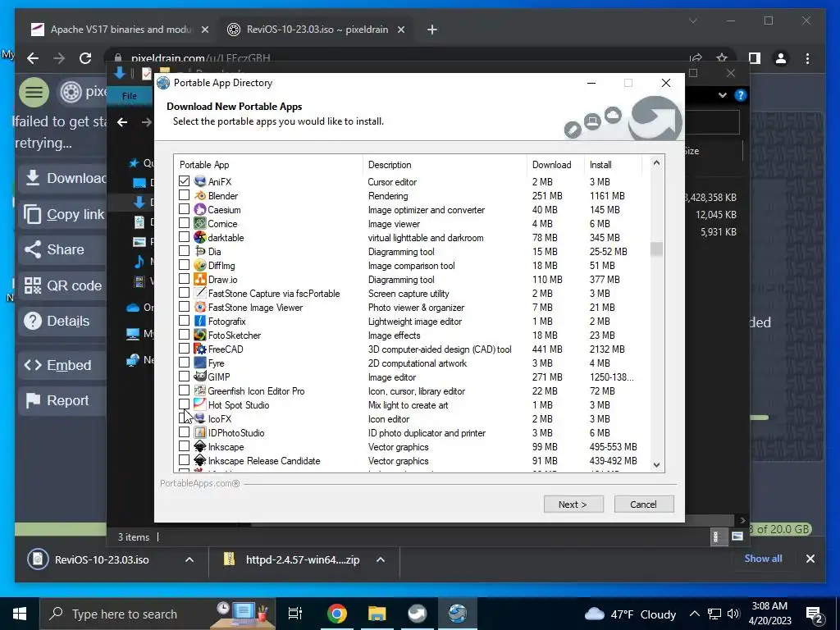Expand File Explorer ribbon chevron

(x=723, y=95)
